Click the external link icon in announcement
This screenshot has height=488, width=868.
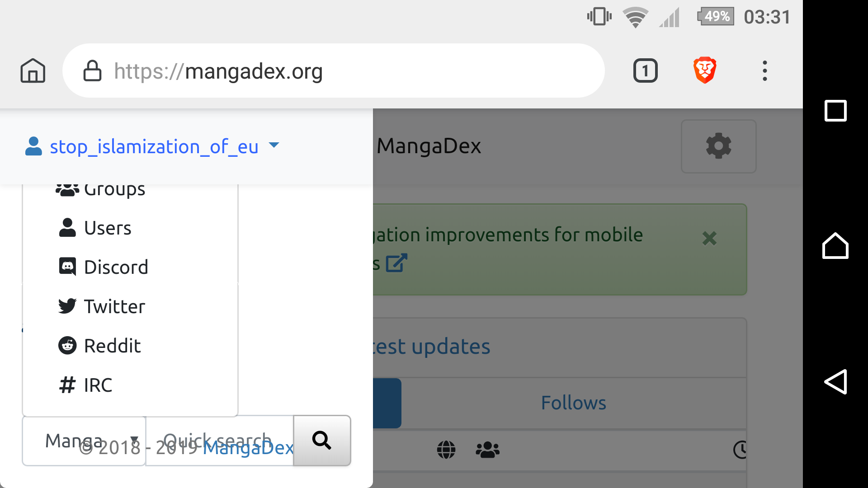click(396, 263)
